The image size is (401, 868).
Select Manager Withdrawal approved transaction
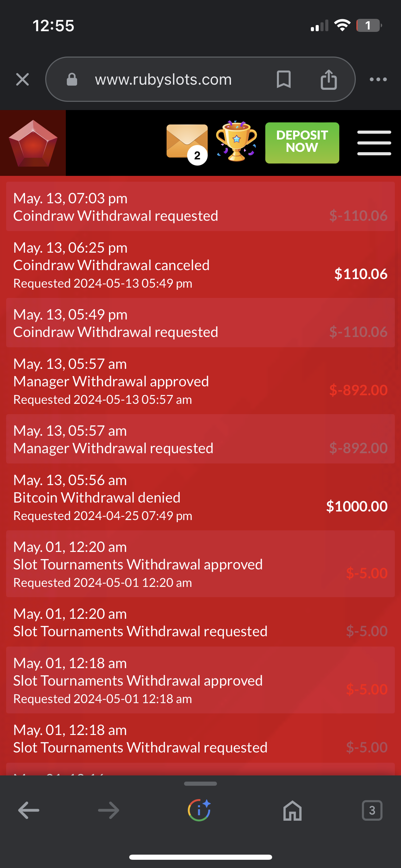click(x=200, y=381)
